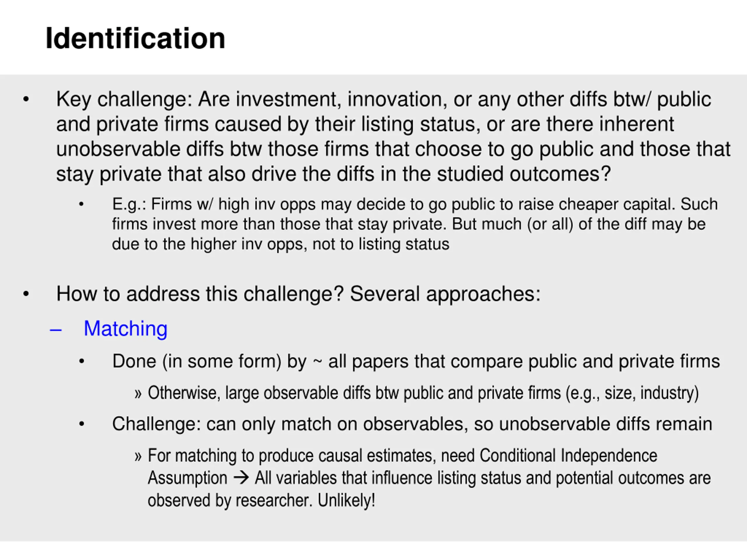Click the "Identification" slide title
This screenshot has height=560, width=747.
coord(135,38)
